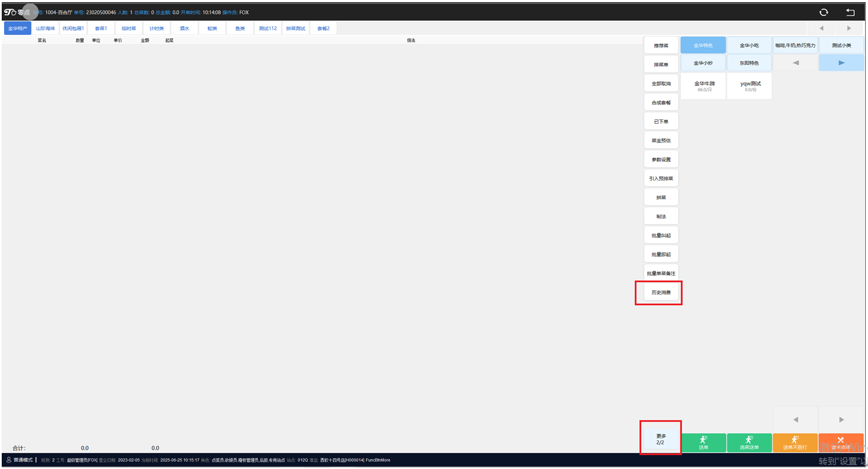Viewport: 868px width, 469px height.
Task: Open the 测试112 tab
Action: pyautogui.click(x=268, y=28)
